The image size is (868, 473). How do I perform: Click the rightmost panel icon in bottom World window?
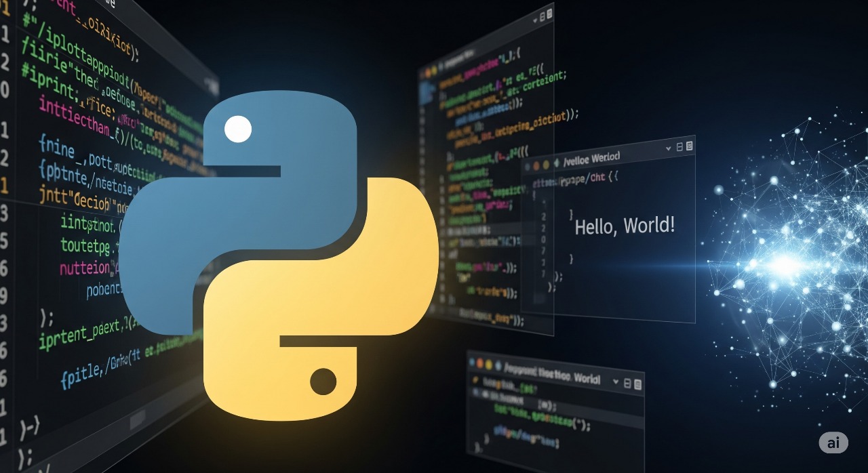click(x=637, y=385)
